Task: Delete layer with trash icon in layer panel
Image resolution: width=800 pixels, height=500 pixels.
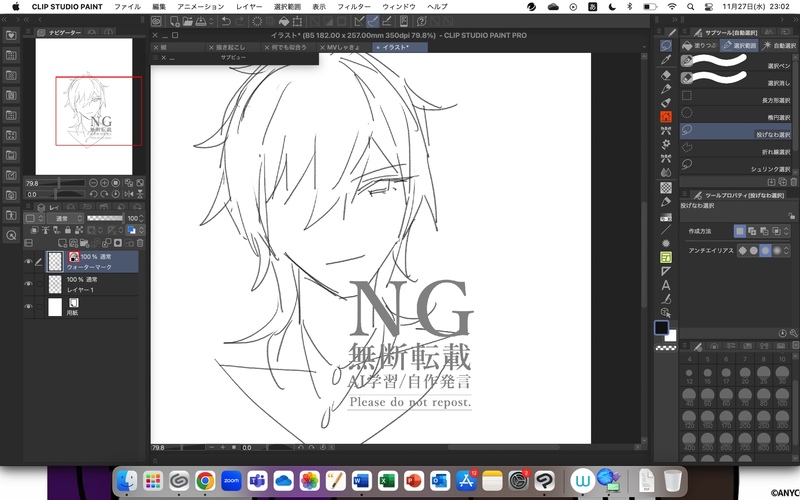Action: pyautogui.click(x=140, y=243)
